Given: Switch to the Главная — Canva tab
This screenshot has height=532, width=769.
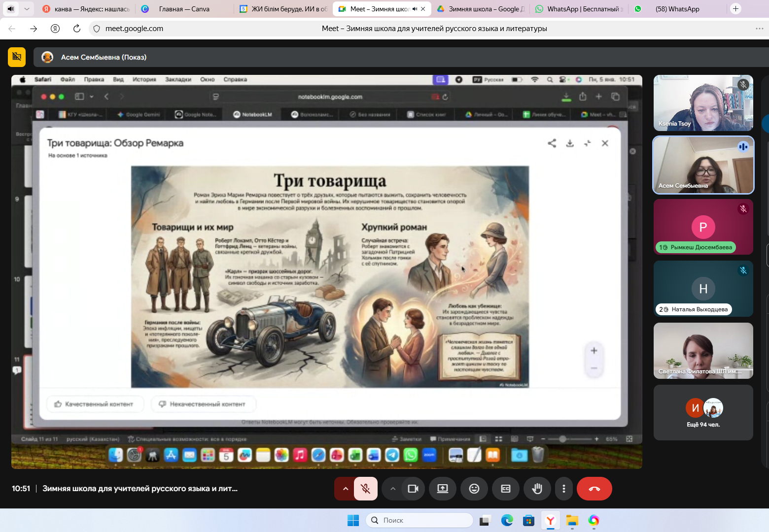Looking at the screenshot, I should pyautogui.click(x=183, y=9).
